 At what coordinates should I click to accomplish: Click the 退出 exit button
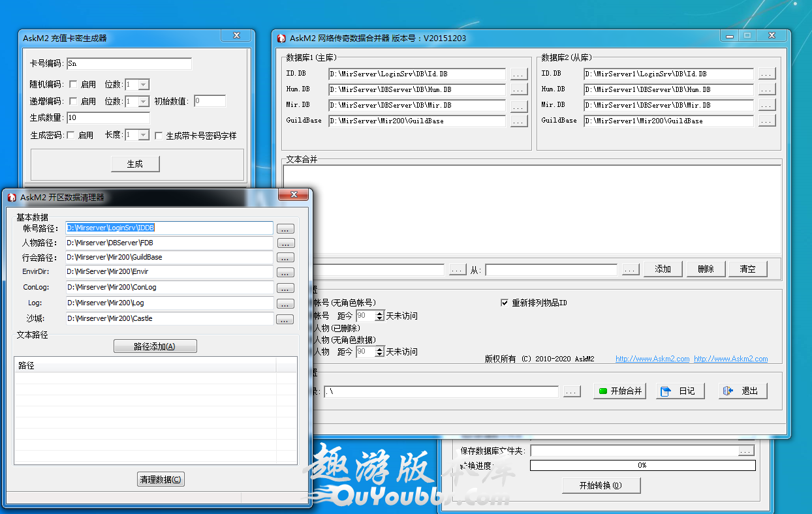click(743, 391)
